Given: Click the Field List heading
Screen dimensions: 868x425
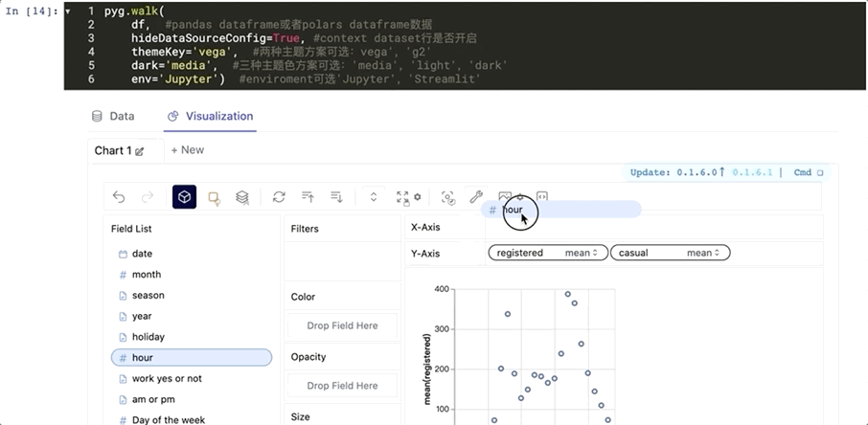Looking at the screenshot, I should click(x=131, y=229).
